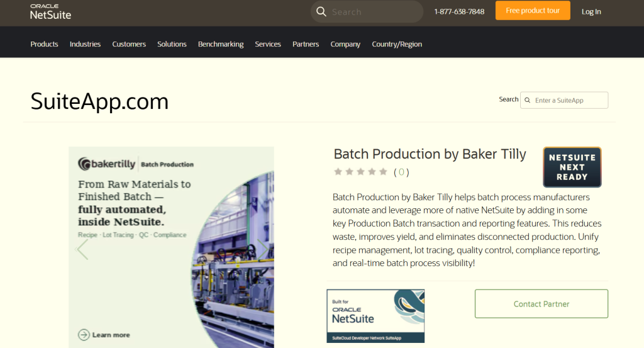Click the SuiteApp.com heading
This screenshot has width=644, height=348.
point(99,101)
